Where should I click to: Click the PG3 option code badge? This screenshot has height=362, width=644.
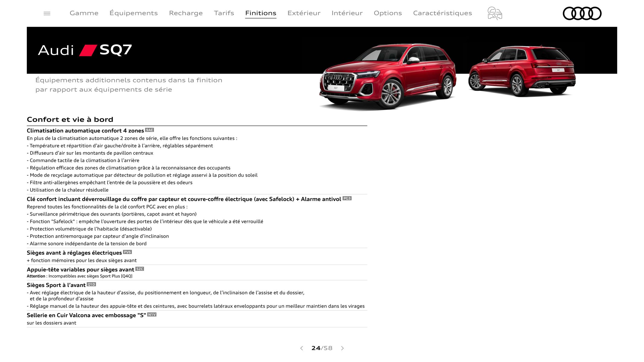347,198
